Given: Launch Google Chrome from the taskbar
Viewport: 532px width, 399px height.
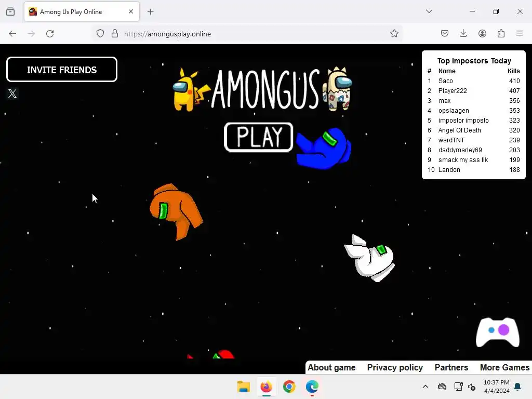Looking at the screenshot, I should (289, 387).
